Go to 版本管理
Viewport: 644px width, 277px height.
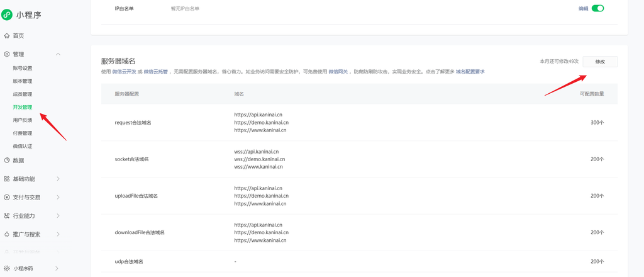[23, 81]
